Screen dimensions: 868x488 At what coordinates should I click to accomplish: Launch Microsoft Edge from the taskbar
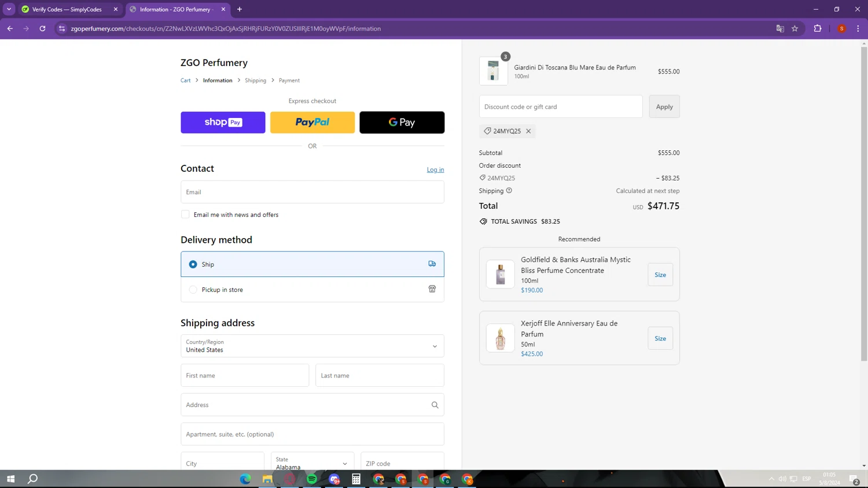click(245, 479)
